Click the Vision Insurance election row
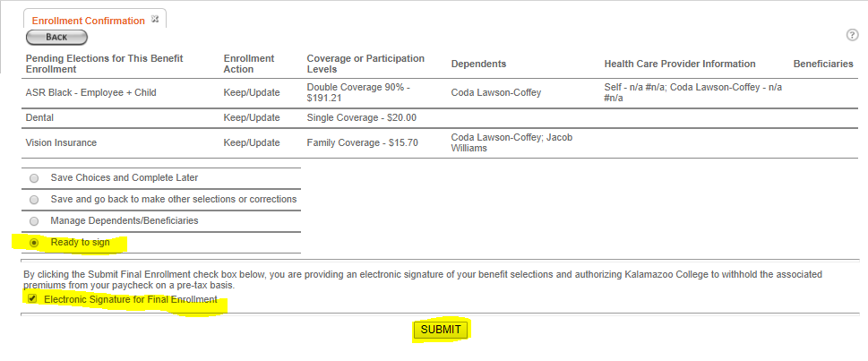The height and width of the screenshot is (361, 868). pyautogui.click(x=441, y=142)
